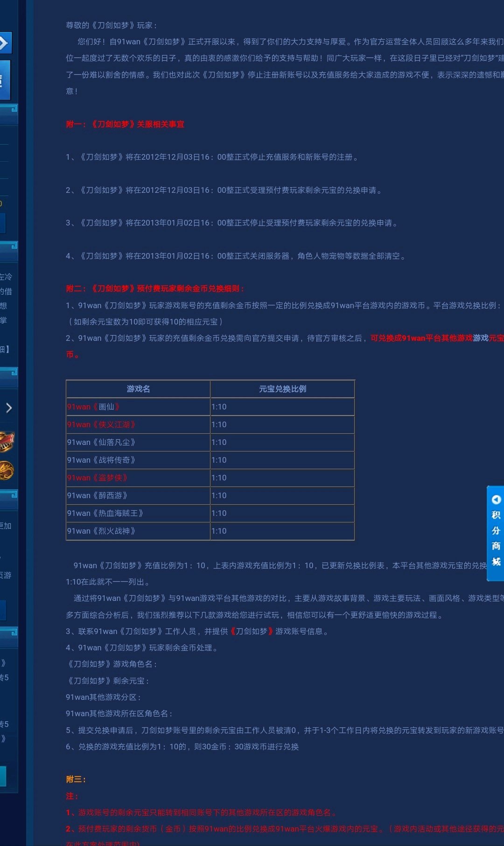The width and height of the screenshot is (504, 846).
Task: Select the 91wan《战将传奇》table cell
Action: [138, 460]
